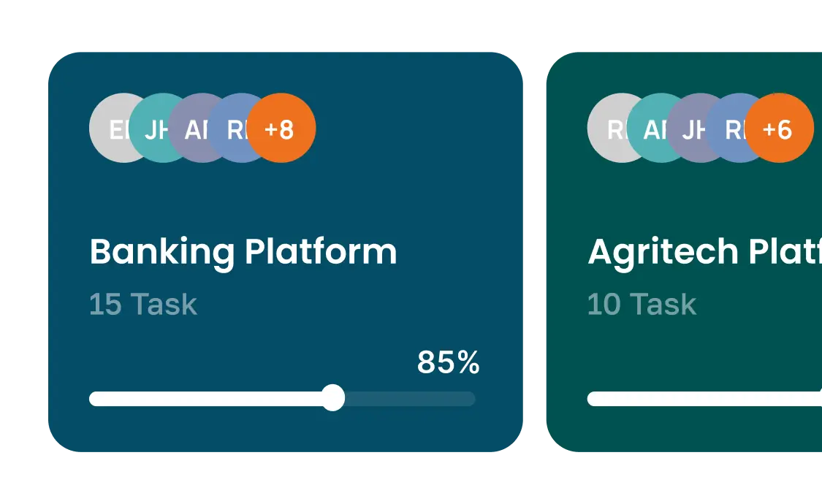The height and width of the screenshot is (504, 822).
Task: Show the +6 additional Agritech members
Action: pyautogui.click(x=779, y=129)
